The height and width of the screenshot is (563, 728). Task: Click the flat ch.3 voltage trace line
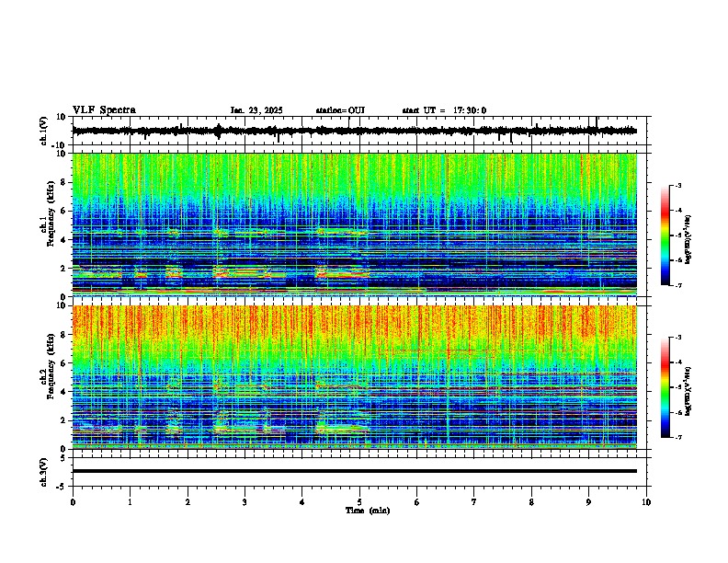[x=354, y=471]
